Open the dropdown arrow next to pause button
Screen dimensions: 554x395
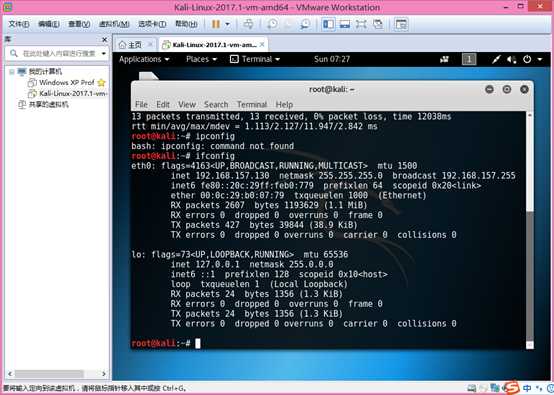tap(227, 24)
